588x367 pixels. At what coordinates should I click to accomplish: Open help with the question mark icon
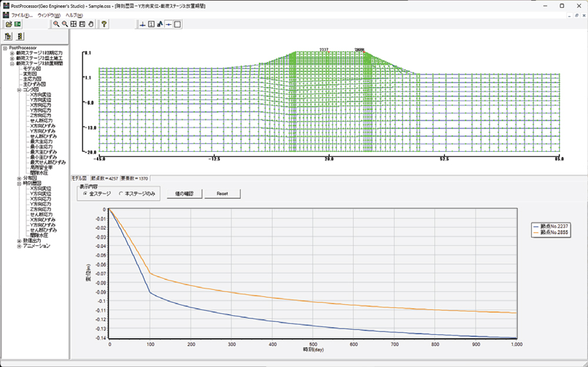tap(104, 24)
